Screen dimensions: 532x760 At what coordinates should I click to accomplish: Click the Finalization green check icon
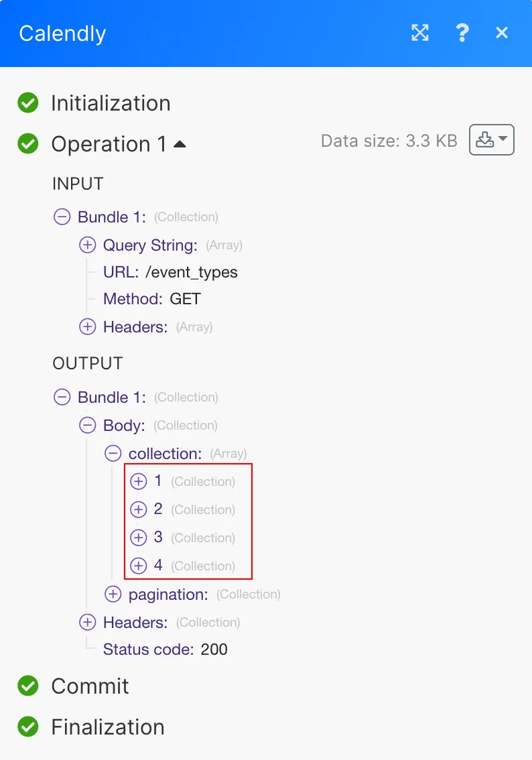pos(27,727)
